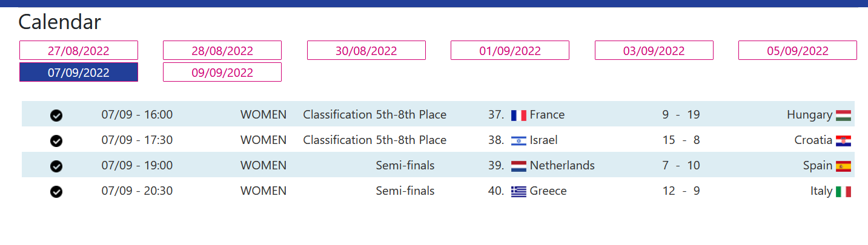868x245 pixels.
Task: Click the Hungary flag icon
Action: pyautogui.click(x=843, y=116)
